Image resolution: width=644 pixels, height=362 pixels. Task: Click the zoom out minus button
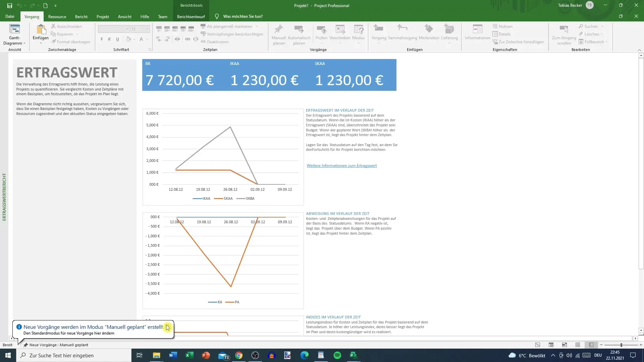click(x=601, y=345)
